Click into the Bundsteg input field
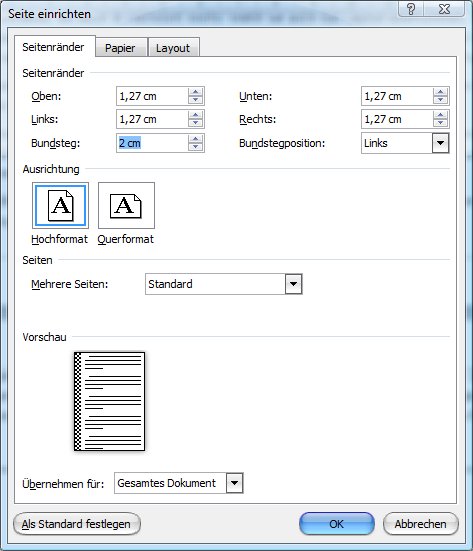 [153, 143]
